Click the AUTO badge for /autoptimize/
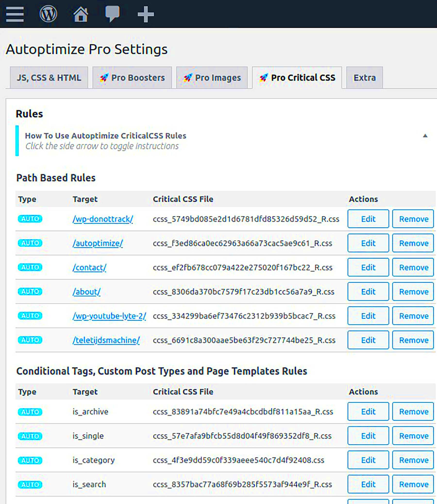The height and width of the screenshot is (504, 437). pyautogui.click(x=30, y=243)
